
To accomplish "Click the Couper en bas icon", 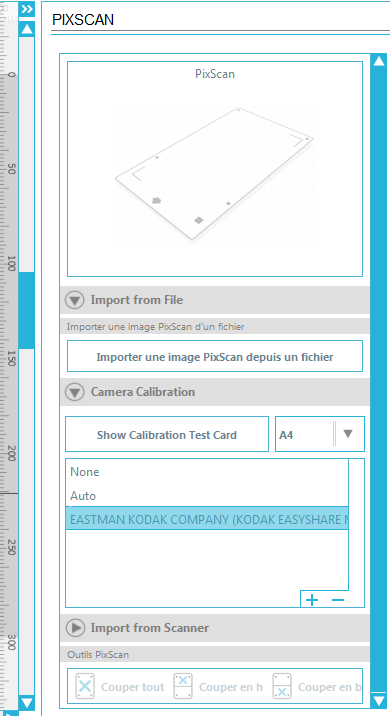I will [282, 686].
